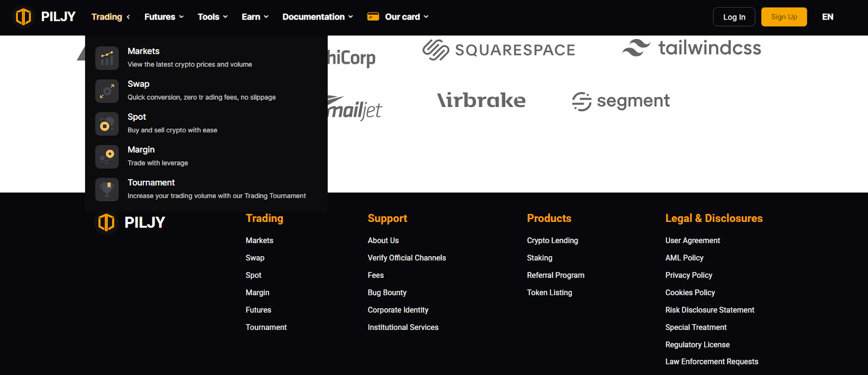Expand the Tools dropdown
Screen dimensions: 868x375
pyautogui.click(x=213, y=17)
